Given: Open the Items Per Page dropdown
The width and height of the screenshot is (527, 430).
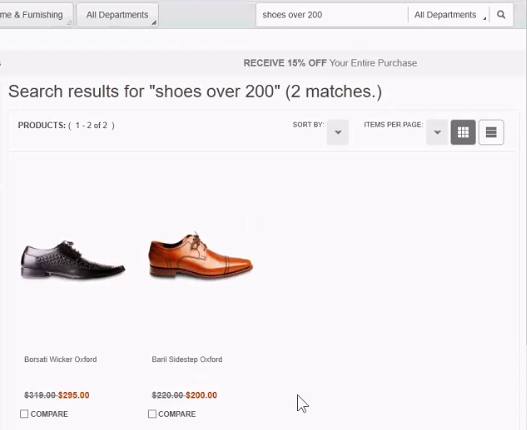Looking at the screenshot, I should [x=437, y=132].
